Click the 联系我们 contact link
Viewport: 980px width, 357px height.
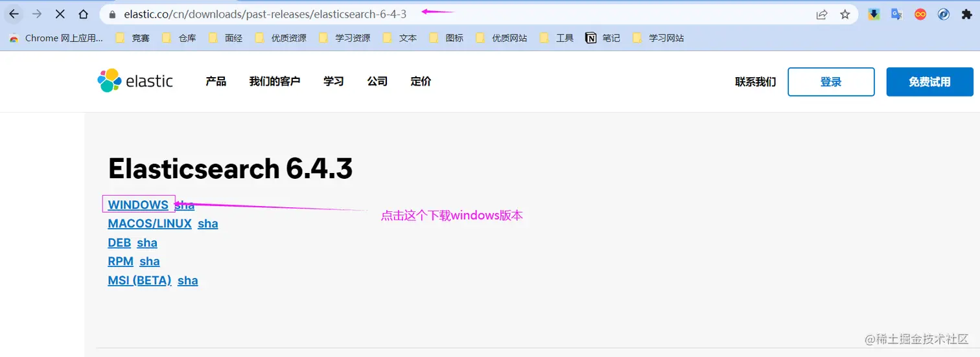[755, 82]
